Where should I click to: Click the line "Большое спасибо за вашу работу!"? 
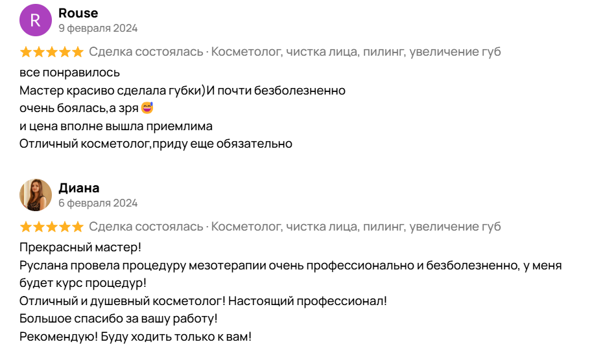118,319
